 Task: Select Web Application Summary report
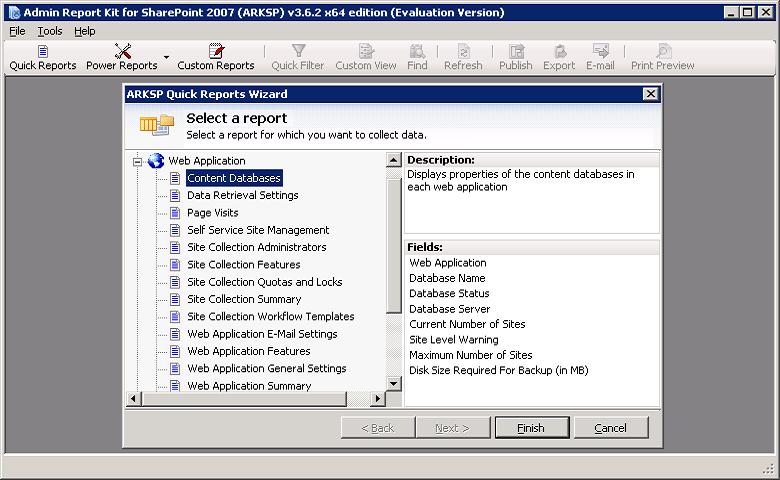point(249,385)
